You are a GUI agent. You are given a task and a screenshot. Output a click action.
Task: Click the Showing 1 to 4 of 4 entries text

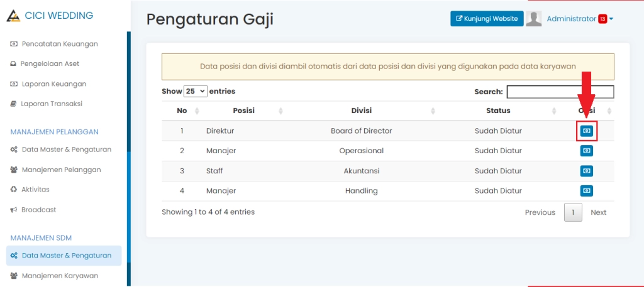click(208, 212)
